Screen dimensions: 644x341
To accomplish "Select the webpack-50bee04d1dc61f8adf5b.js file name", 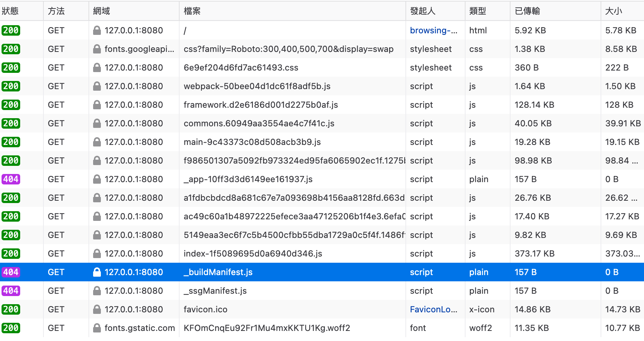I will [257, 86].
